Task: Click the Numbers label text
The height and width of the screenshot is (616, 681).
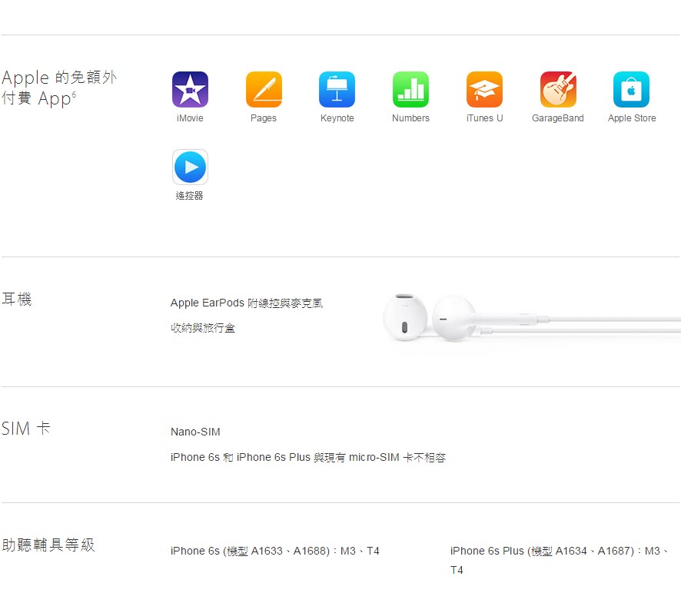Action: pos(411,118)
